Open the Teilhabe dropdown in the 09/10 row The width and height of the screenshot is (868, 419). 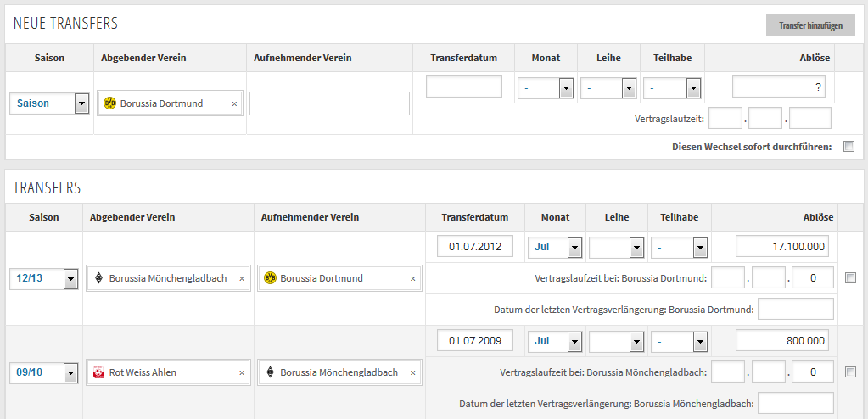[680, 341]
